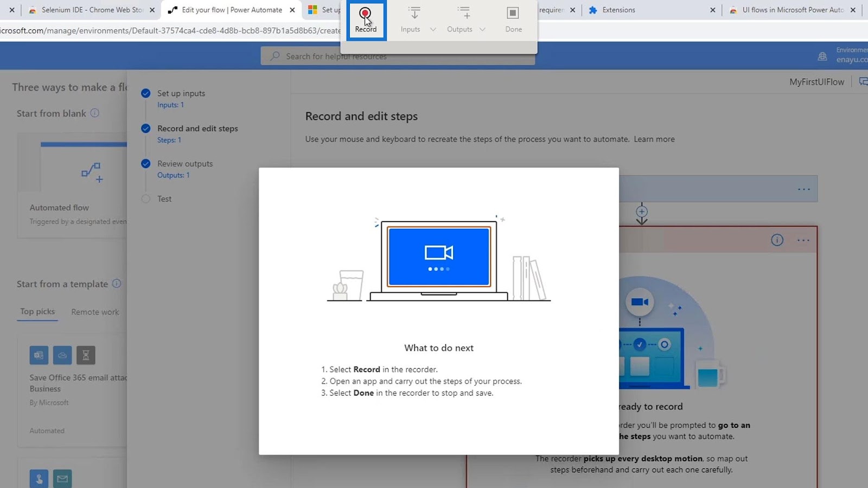
Task: Close the Edit your flow browser tab
Action: tap(292, 10)
